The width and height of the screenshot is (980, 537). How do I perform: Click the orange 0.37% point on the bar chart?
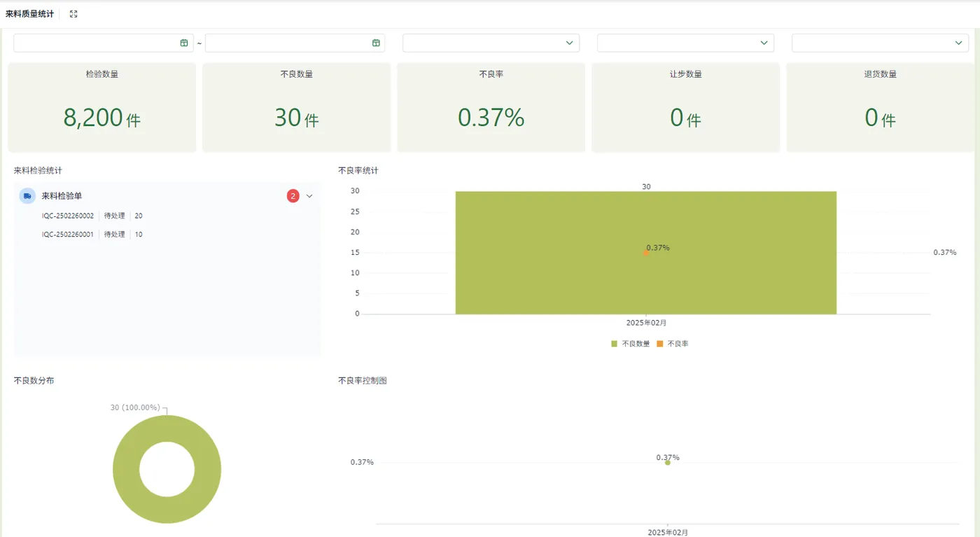645,253
